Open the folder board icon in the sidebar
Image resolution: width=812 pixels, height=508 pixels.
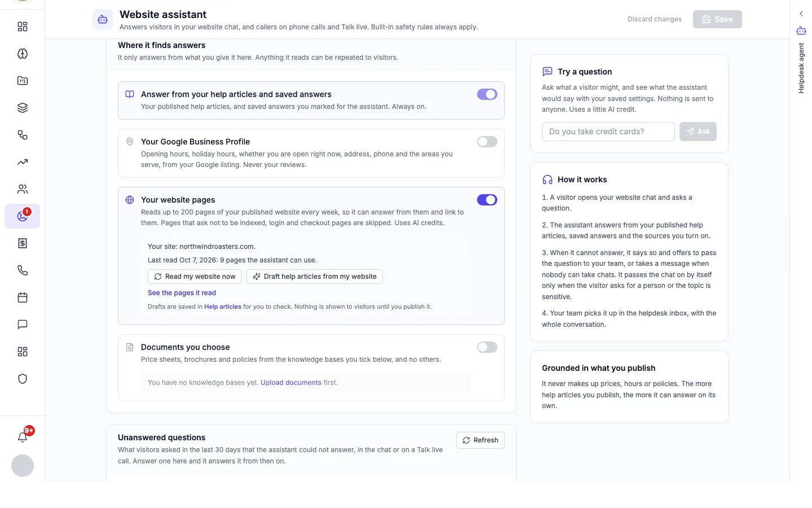point(23,81)
